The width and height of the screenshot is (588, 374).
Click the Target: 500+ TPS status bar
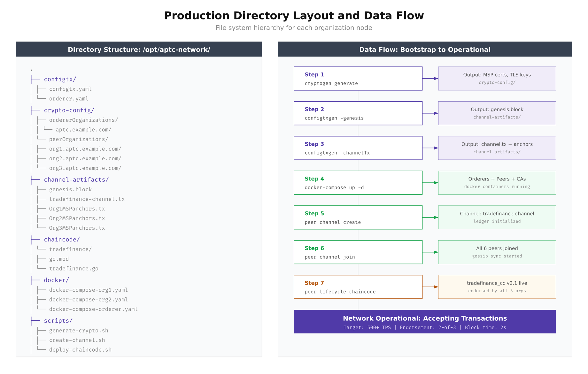pos(425,327)
